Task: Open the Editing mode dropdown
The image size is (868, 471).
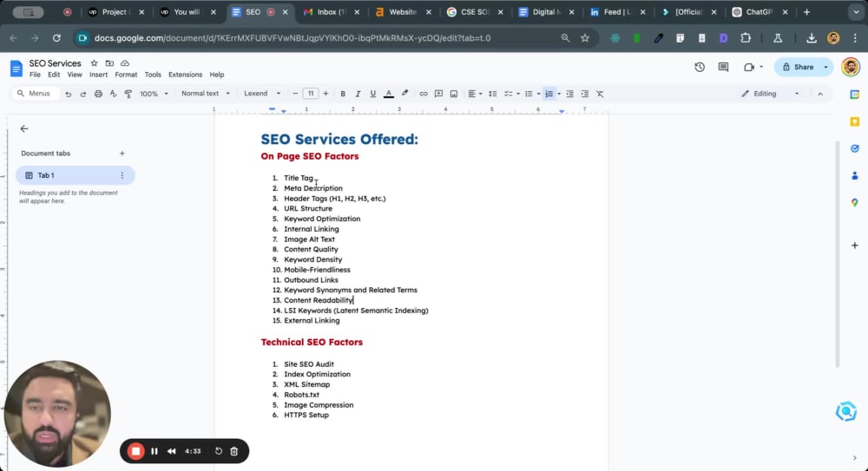Action: click(770, 94)
